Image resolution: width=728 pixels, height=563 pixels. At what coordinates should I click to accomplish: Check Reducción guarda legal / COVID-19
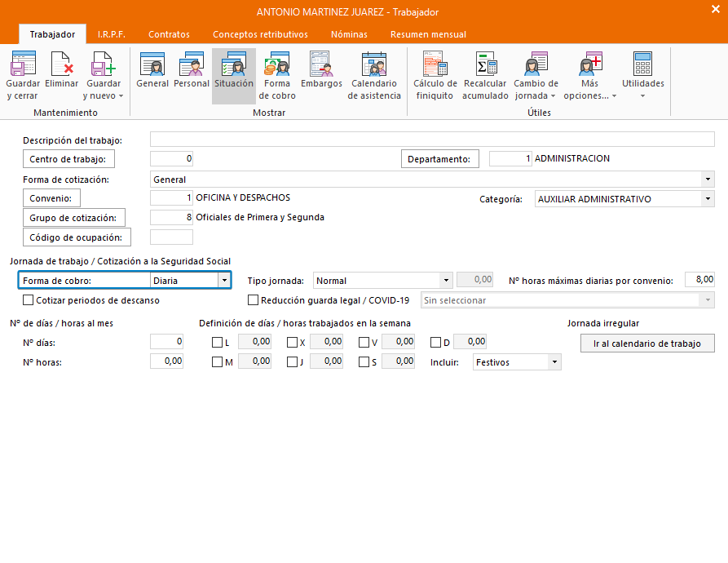point(253,300)
